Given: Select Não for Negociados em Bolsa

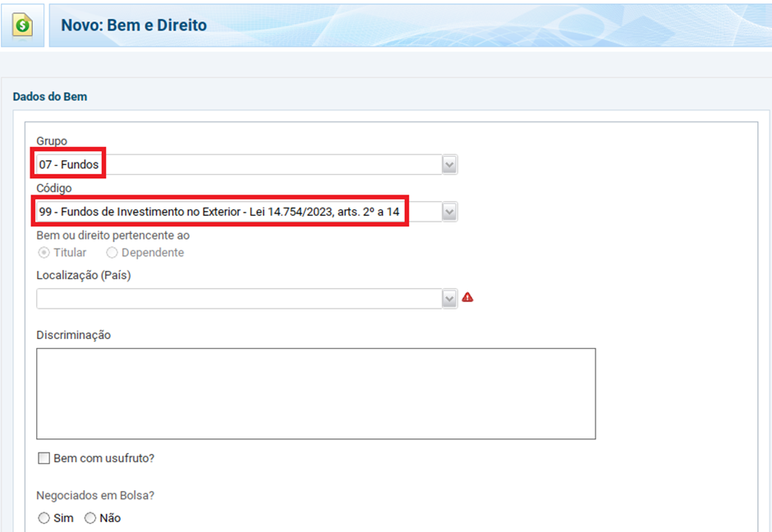Looking at the screenshot, I should point(90,518).
